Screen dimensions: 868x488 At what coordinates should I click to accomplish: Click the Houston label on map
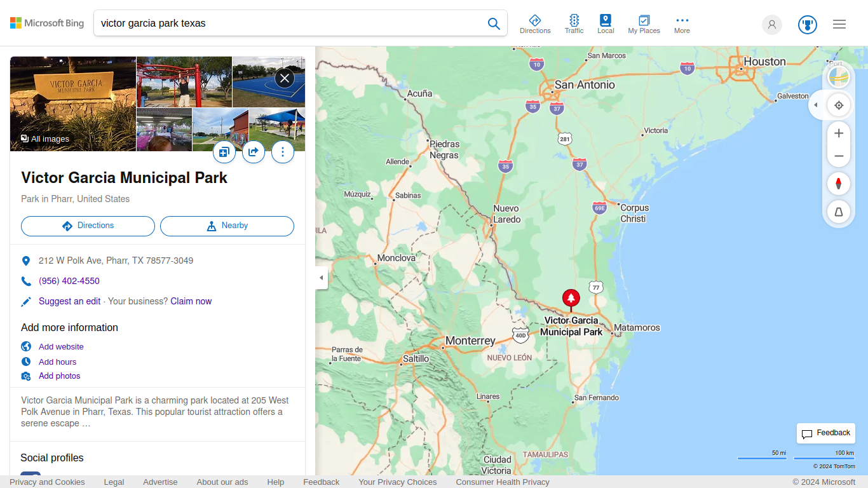764,62
